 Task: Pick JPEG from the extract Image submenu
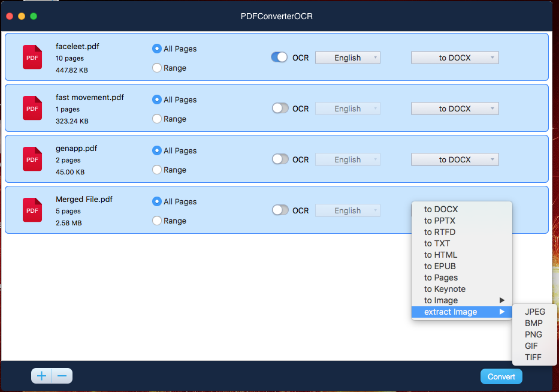(534, 312)
